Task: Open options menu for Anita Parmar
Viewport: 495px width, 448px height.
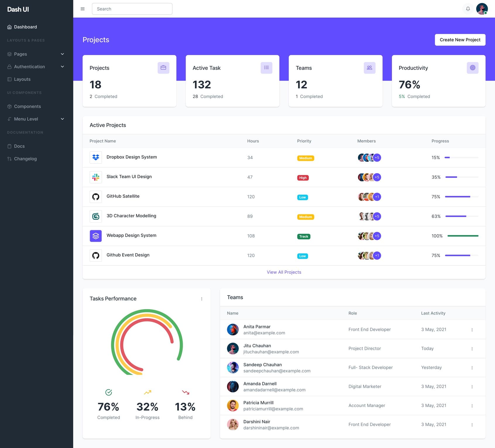Action: (x=472, y=330)
